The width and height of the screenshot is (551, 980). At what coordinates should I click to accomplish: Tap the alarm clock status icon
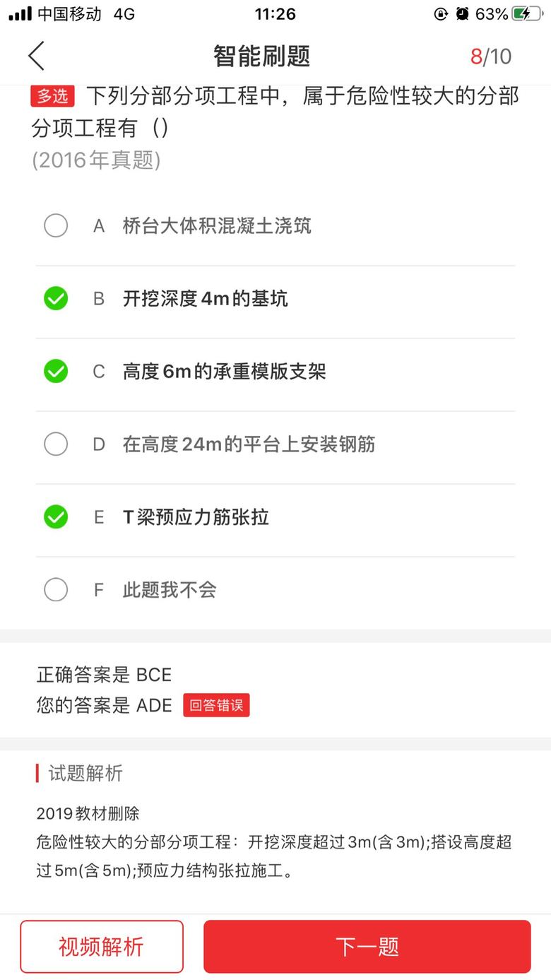(x=463, y=14)
